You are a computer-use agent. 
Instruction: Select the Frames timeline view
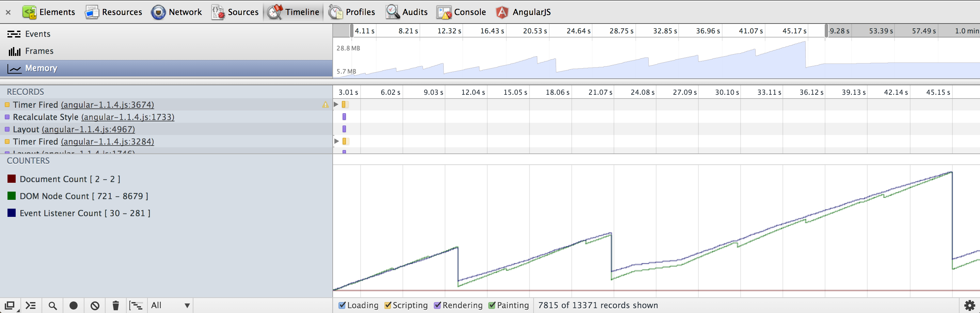click(x=166, y=51)
